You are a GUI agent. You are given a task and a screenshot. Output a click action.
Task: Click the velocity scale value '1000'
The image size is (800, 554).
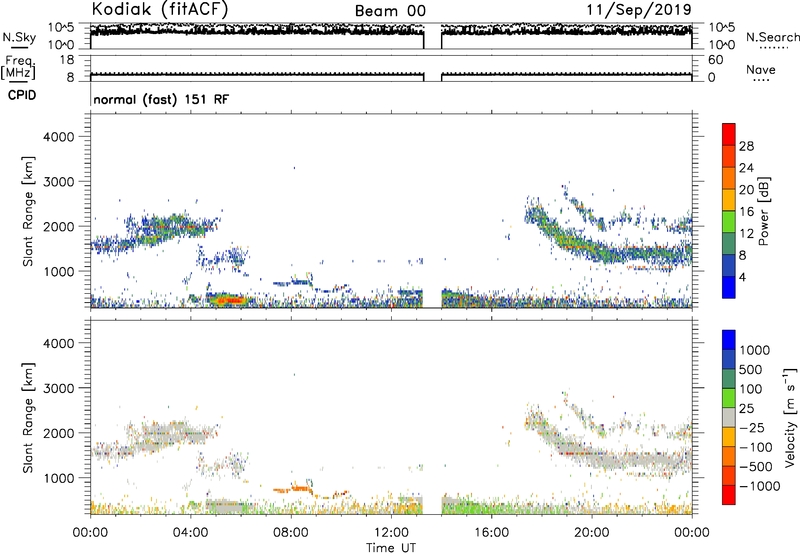tap(754, 350)
